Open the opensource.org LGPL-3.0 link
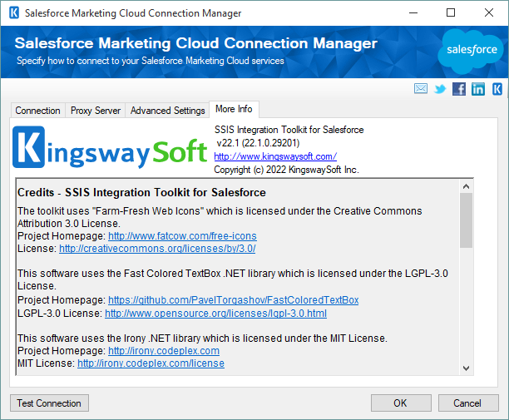The height and width of the screenshot is (420, 509). (x=215, y=314)
